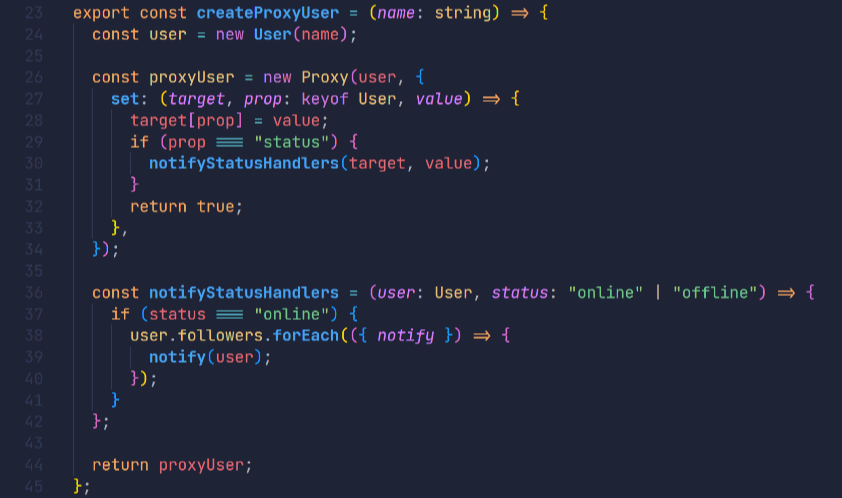Screen dimensions: 842x498
Task: Click notifyStatusHandlers call on line 30
Action: [x=244, y=163]
